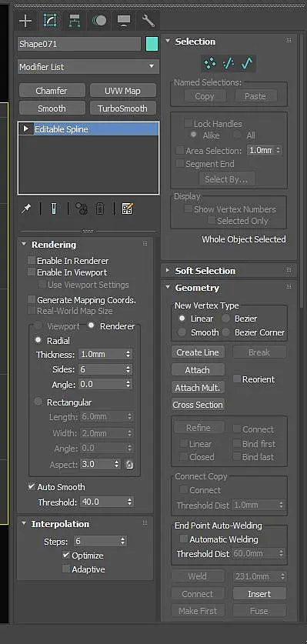Image resolution: width=307 pixels, height=644 pixels.
Task: Click Make Unique icon below stack
Action: 82,209
